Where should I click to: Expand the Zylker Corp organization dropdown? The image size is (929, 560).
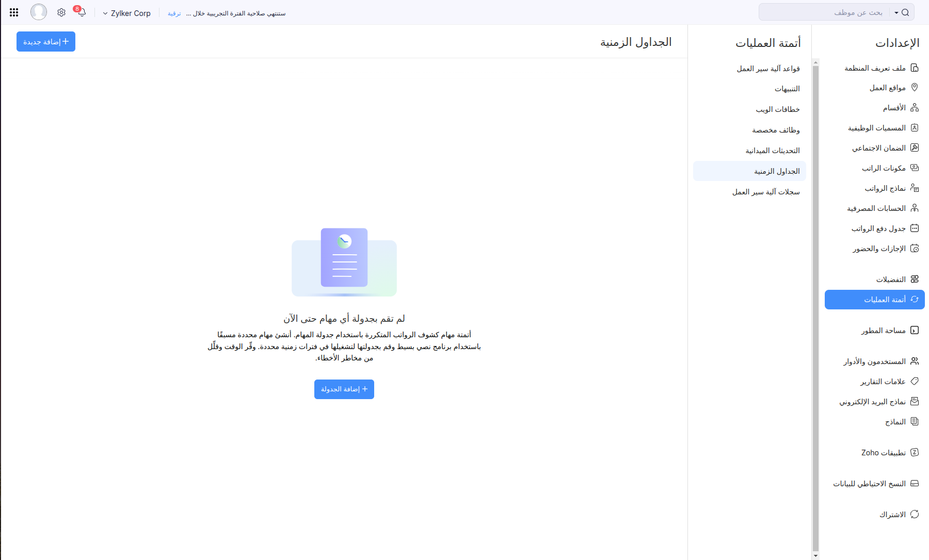pos(127,13)
